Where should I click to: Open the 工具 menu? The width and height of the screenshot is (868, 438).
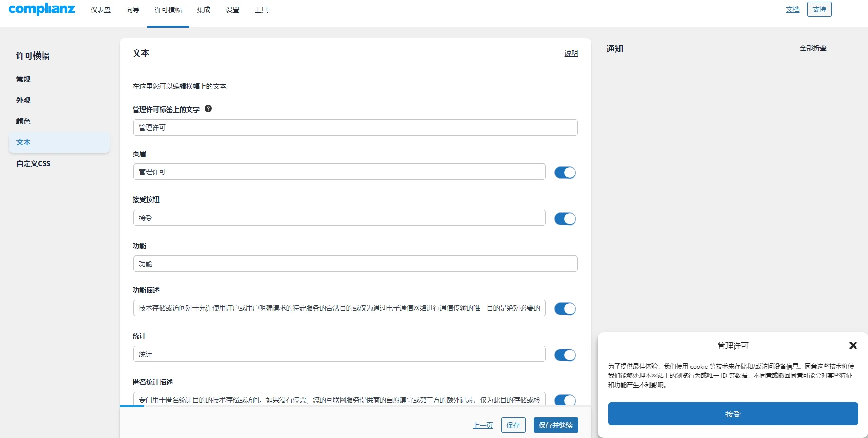(261, 10)
